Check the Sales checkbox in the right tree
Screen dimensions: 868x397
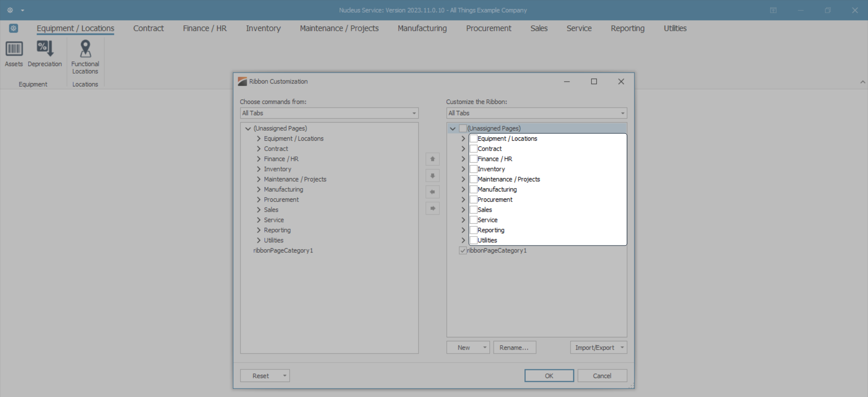(x=474, y=210)
